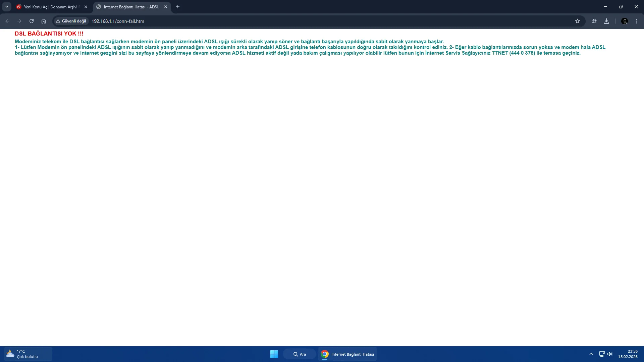
Task: Select the Internet Bağlantı Hatası tab
Action: point(131,7)
